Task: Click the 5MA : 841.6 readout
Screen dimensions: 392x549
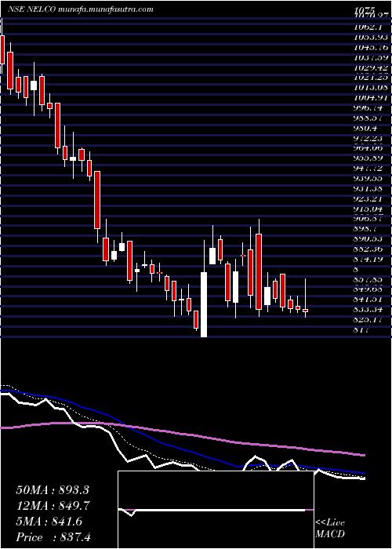Action: click(x=49, y=522)
